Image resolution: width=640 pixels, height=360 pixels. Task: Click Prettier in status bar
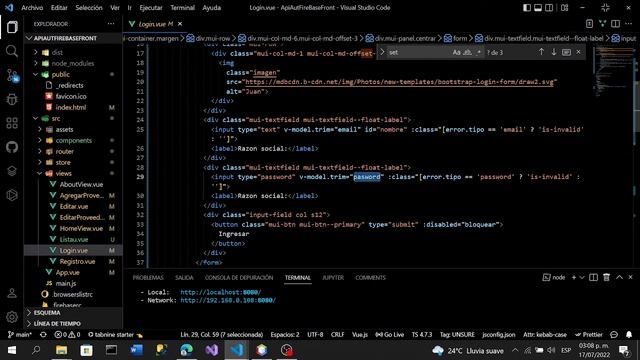point(589,335)
